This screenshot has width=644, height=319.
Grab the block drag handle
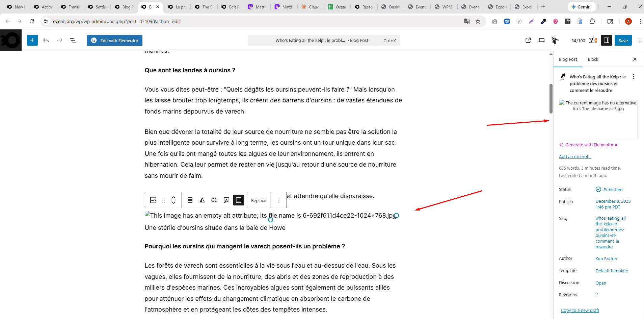coord(163,200)
